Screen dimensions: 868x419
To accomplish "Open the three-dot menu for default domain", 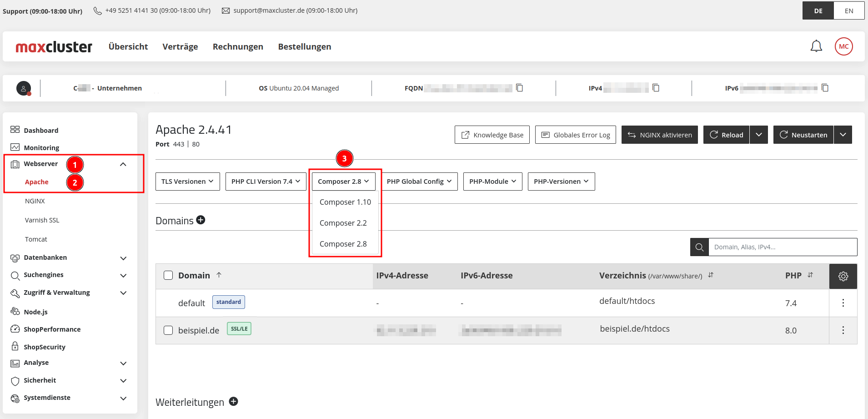I will click(843, 303).
